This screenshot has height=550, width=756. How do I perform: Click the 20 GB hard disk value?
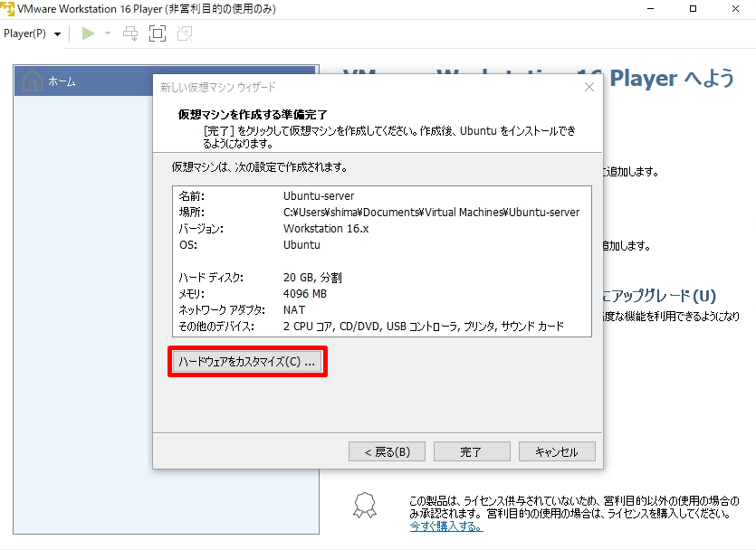[x=312, y=278]
